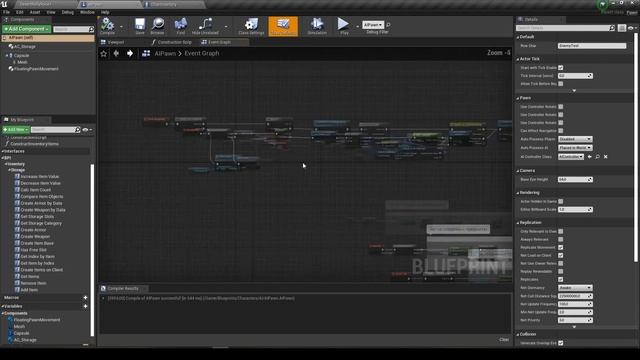This screenshot has height=360, width=640.
Task: Navigate forward with the right arrow
Action: 129,53
